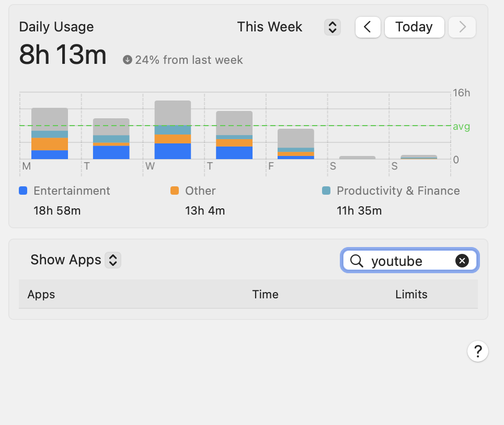The height and width of the screenshot is (425, 504).
Task: Click the blue Entertainment legend swatch
Action: click(x=23, y=191)
